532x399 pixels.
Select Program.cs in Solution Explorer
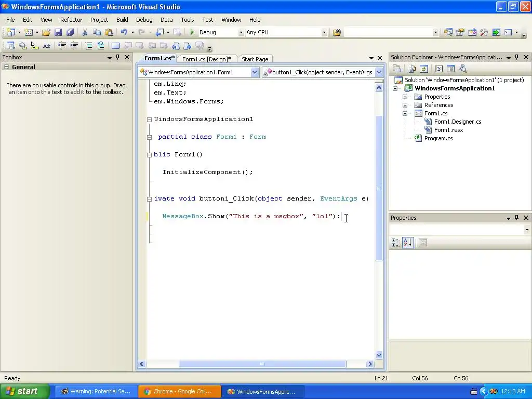[x=438, y=138]
